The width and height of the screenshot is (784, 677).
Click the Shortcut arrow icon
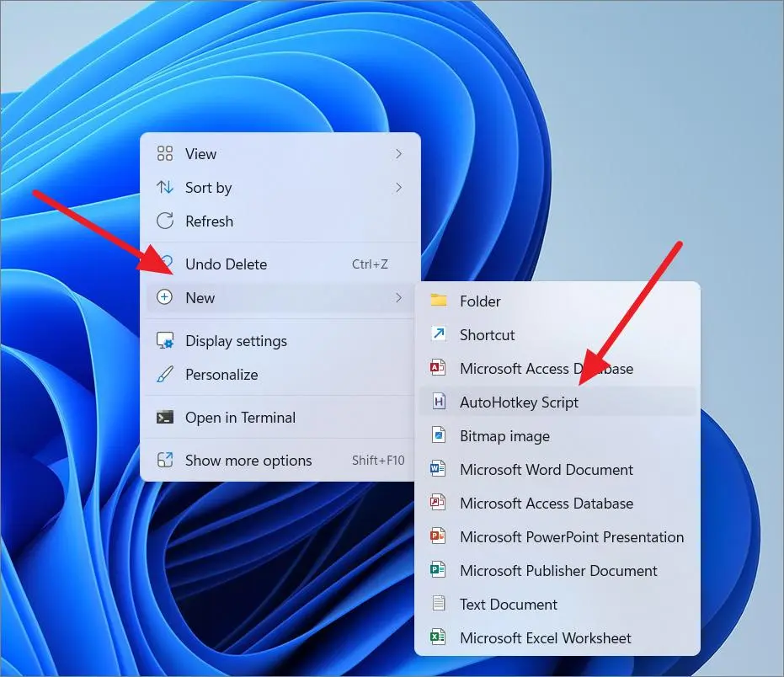pyautogui.click(x=439, y=334)
